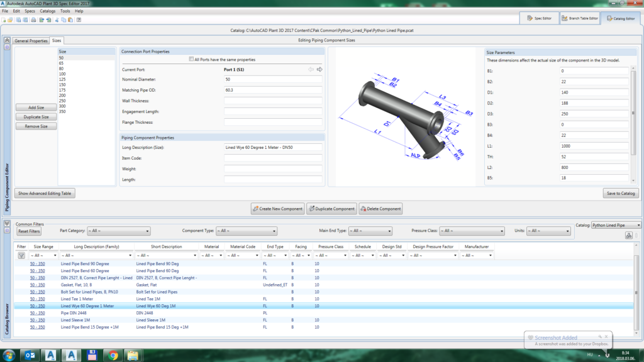Click the Save to Catalog button
The width and height of the screenshot is (644, 362).
tap(621, 194)
